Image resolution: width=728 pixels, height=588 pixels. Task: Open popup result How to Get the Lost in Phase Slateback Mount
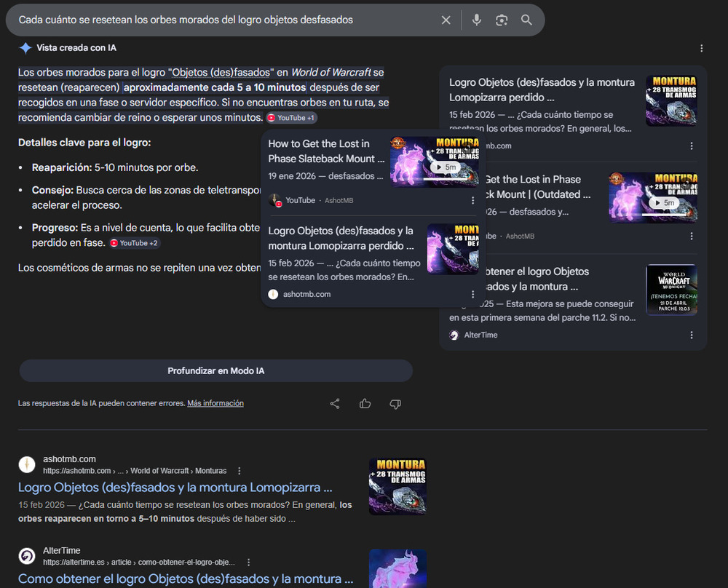[x=326, y=151]
